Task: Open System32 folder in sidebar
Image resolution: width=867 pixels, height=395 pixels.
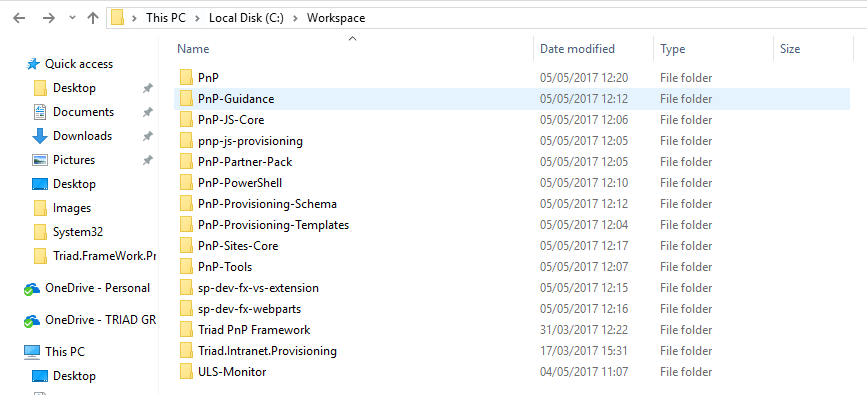Action: tap(78, 232)
